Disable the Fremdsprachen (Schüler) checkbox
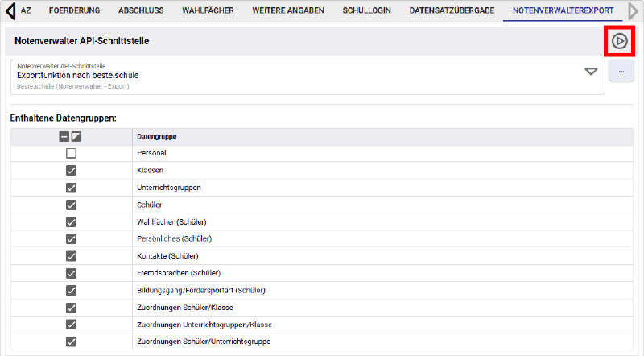This screenshot has width=644, height=356. click(x=71, y=273)
